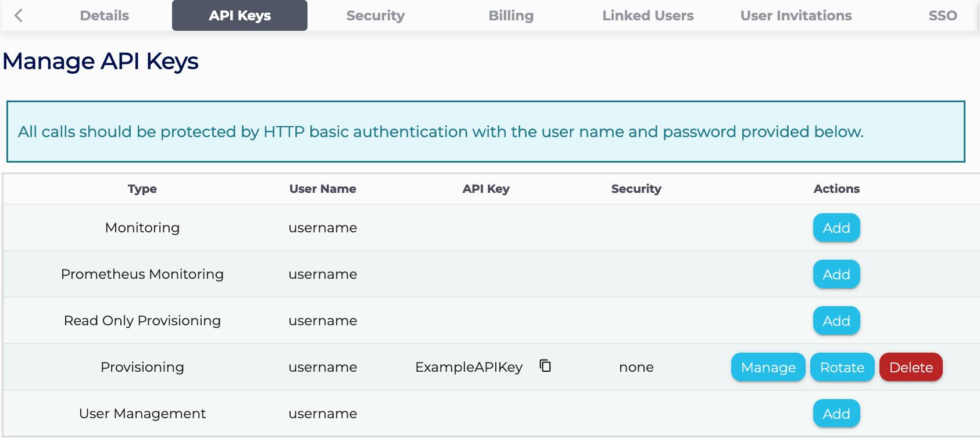Add a Monitoring API key
980x438 pixels.
pos(836,228)
